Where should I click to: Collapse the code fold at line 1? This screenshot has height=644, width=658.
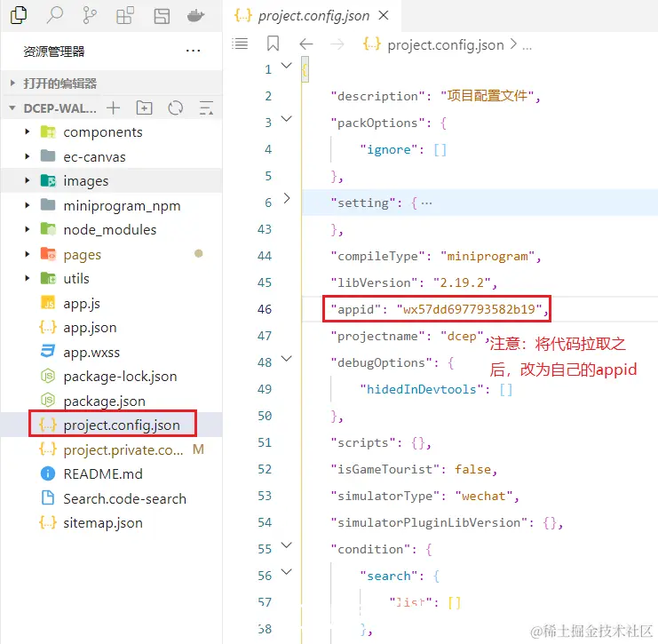point(286,66)
